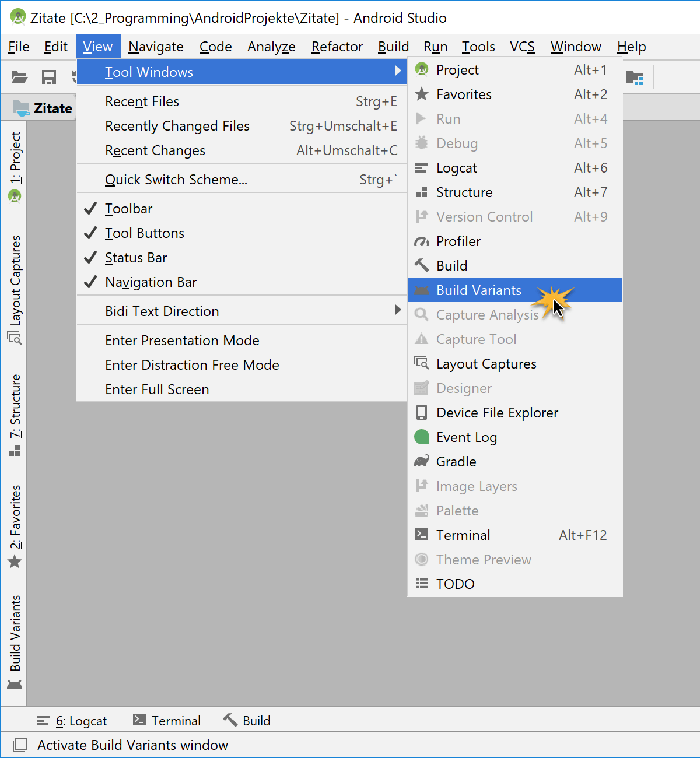Open the 2: Favorites side tool tab
Viewport: 700px width, 758px height.
[x=15, y=527]
